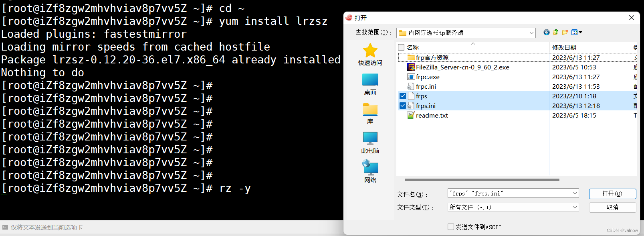The height and width of the screenshot is (236, 644).
Task: Click date 2023/6/13 11:53
Action: [576, 86]
